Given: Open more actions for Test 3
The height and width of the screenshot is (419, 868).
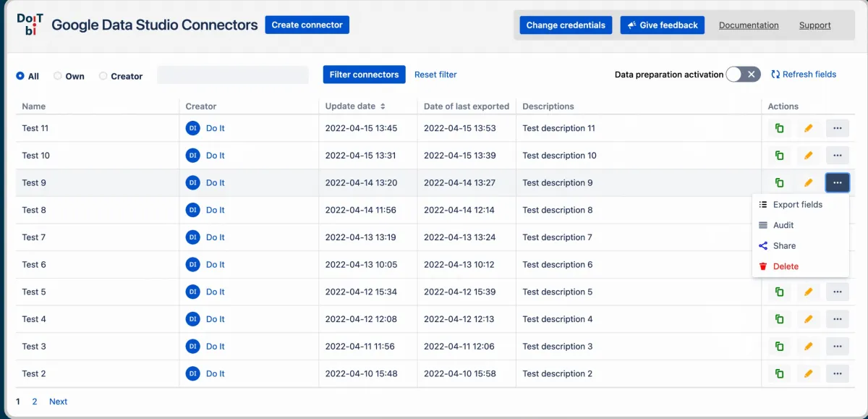Looking at the screenshot, I should click(838, 347).
